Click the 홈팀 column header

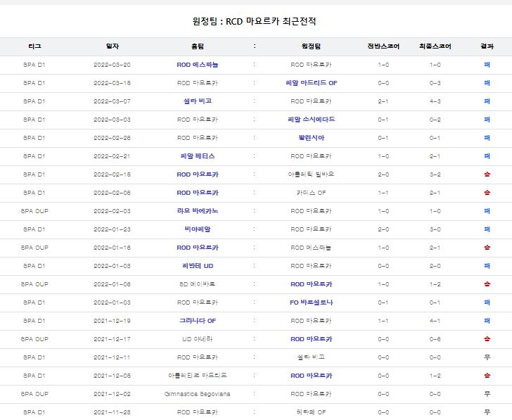(198, 46)
